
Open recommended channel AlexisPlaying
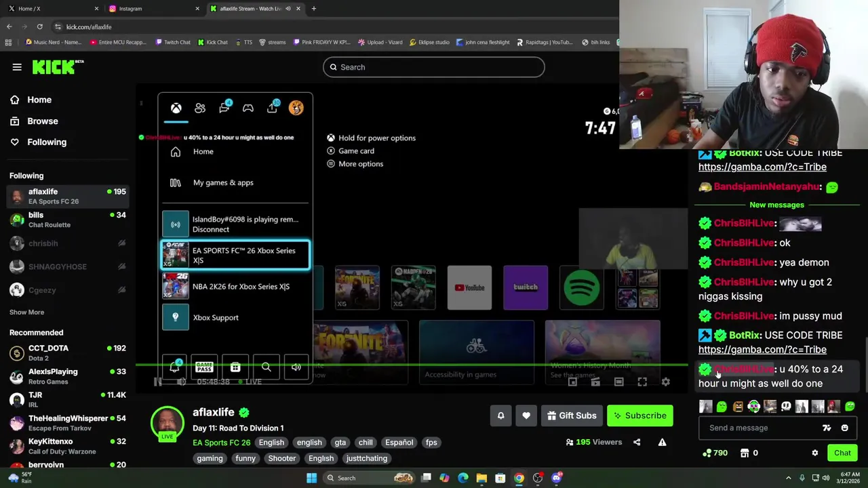click(x=68, y=376)
